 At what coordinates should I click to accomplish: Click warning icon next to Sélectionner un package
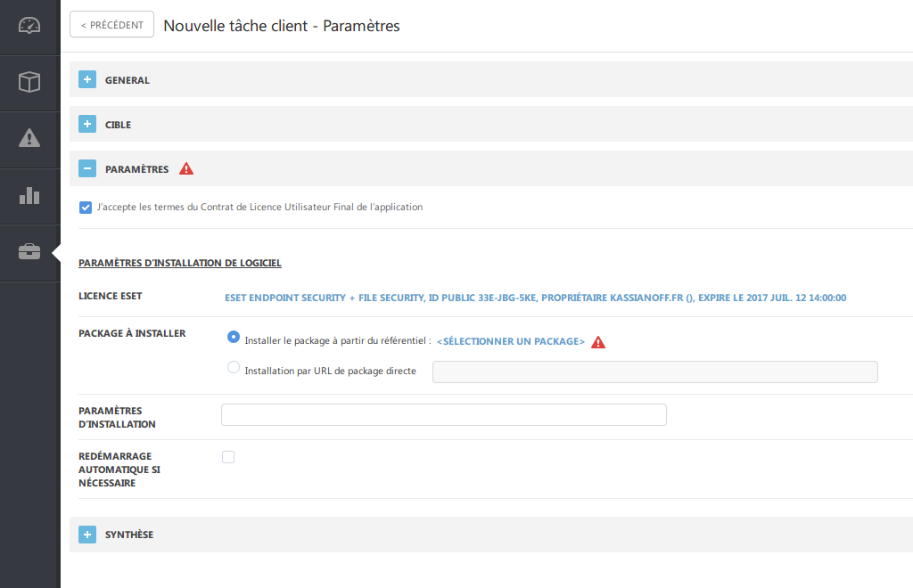click(x=598, y=342)
